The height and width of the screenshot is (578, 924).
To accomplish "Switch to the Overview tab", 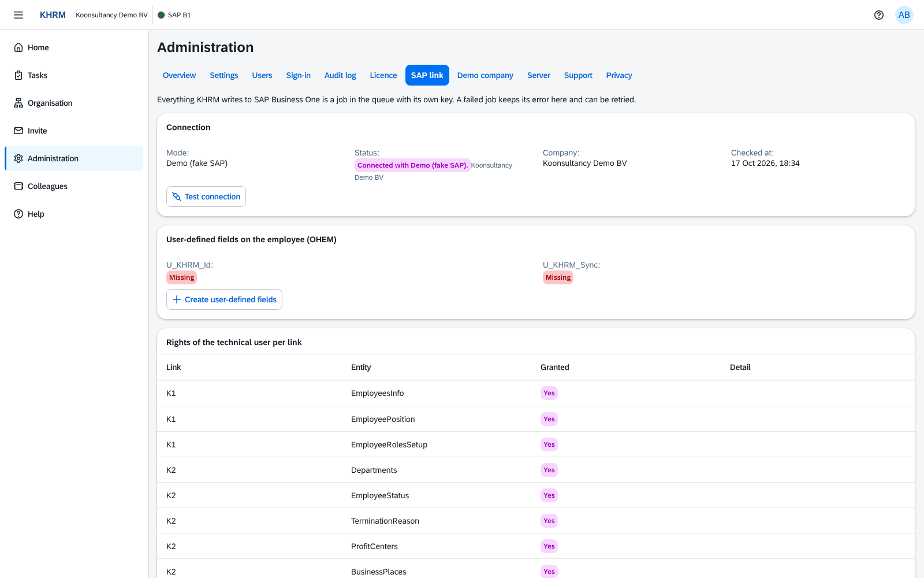I will [x=179, y=75].
